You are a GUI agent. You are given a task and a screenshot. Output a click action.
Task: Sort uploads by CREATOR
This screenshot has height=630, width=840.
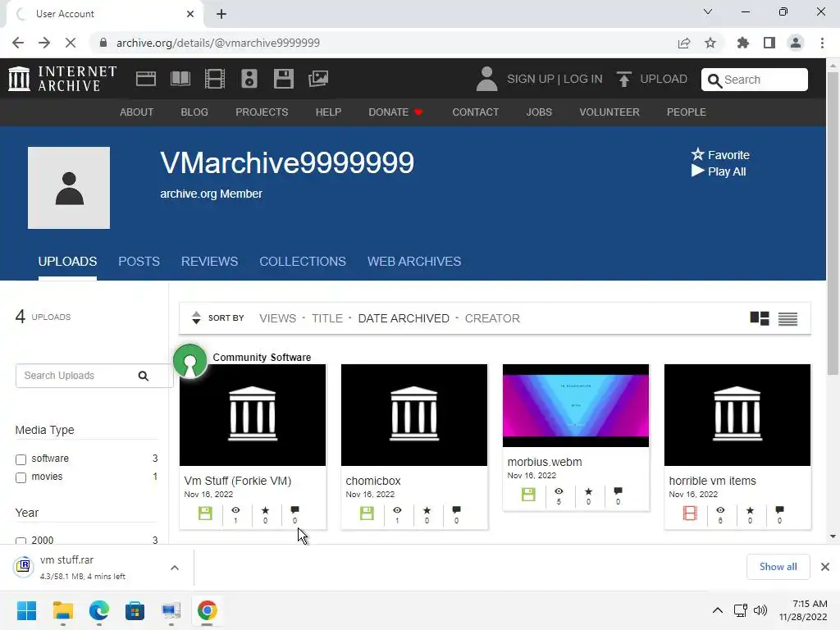492,318
